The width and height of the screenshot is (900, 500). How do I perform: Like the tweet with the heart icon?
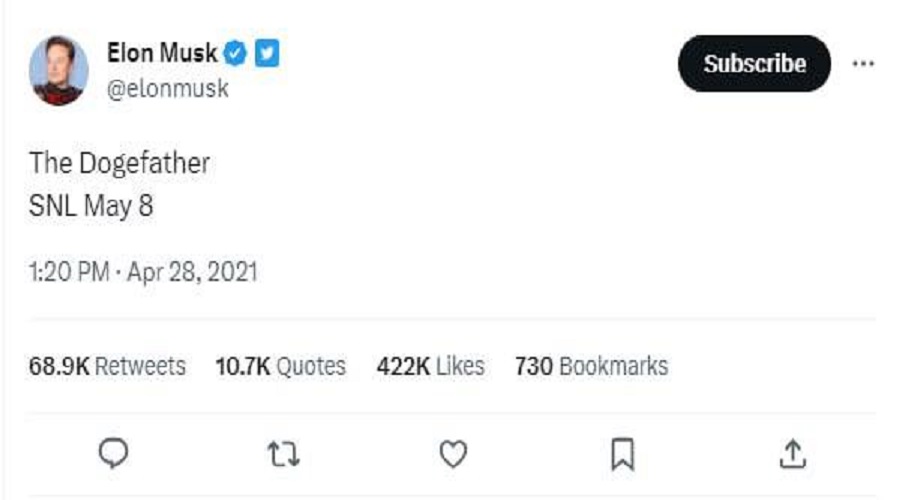tap(453, 454)
